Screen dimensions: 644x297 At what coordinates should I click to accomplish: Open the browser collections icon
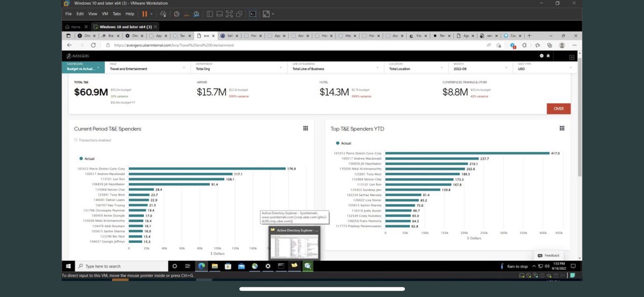pos(550,46)
